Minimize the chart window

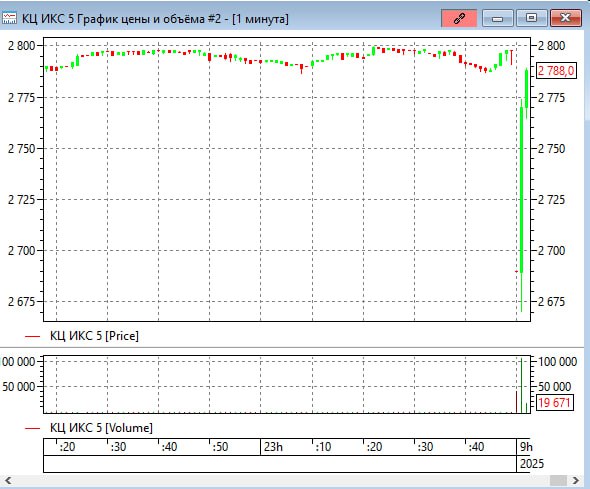[x=497, y=18]
